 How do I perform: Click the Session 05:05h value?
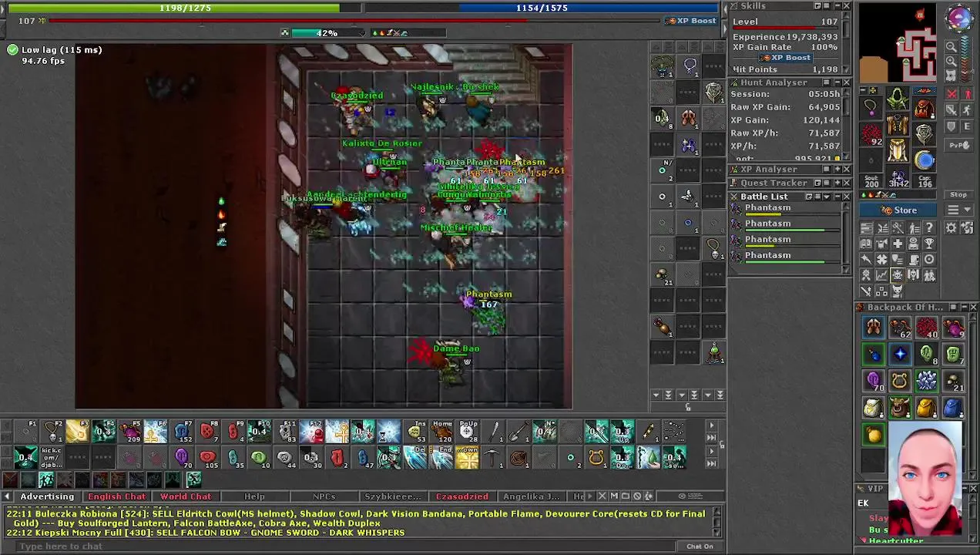click(x=824, y=94)
